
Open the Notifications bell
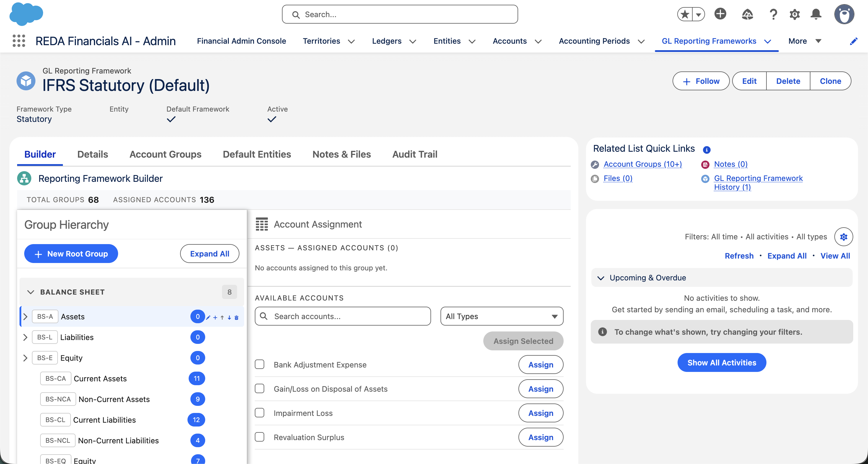816,14
